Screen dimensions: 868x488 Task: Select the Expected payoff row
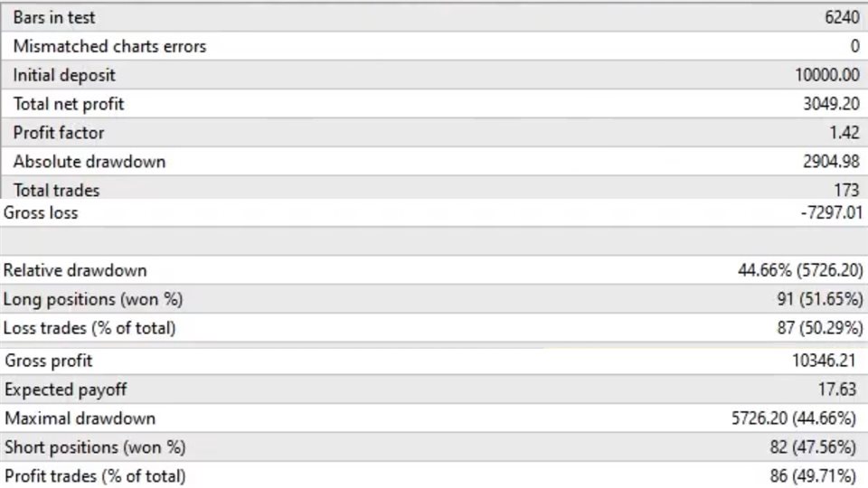(434, 389)
